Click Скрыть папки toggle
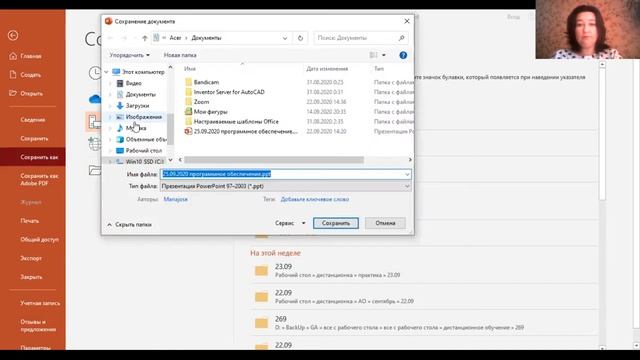This screenshot has height=360, width=640. click(129, 224)
